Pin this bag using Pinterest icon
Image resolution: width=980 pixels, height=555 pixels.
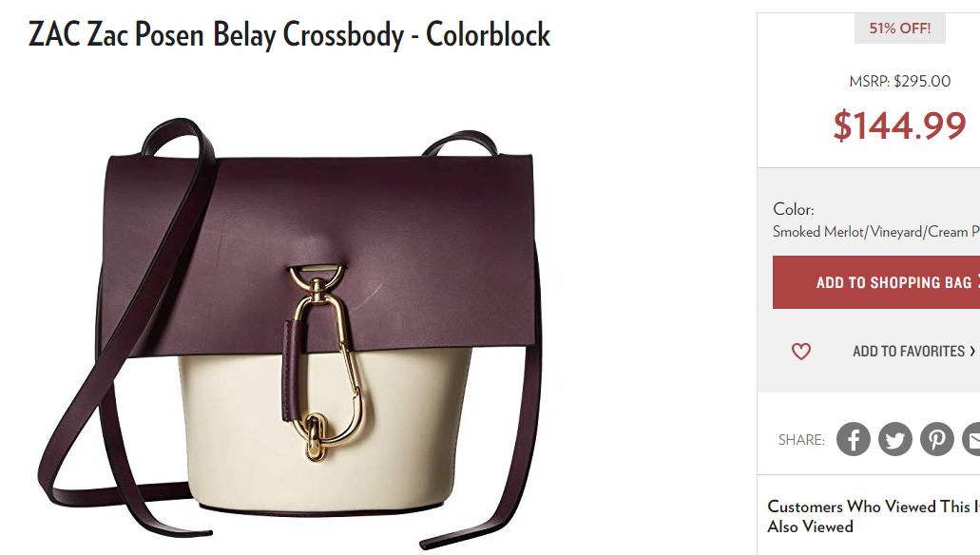pyautogui.click(x=937, y=439)
